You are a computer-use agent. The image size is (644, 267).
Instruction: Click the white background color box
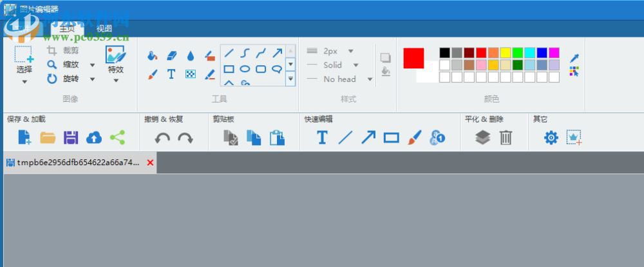(x=427, y=72)
